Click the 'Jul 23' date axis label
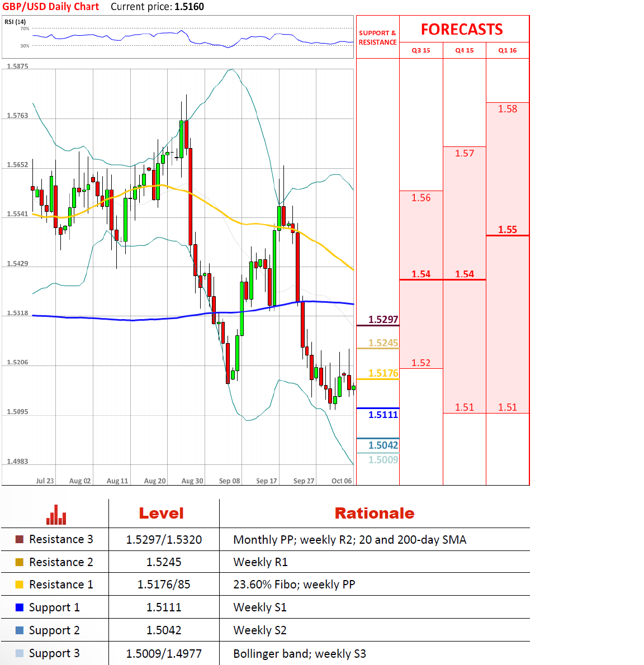Screen dimensions: 644x665 click(45, 481)
